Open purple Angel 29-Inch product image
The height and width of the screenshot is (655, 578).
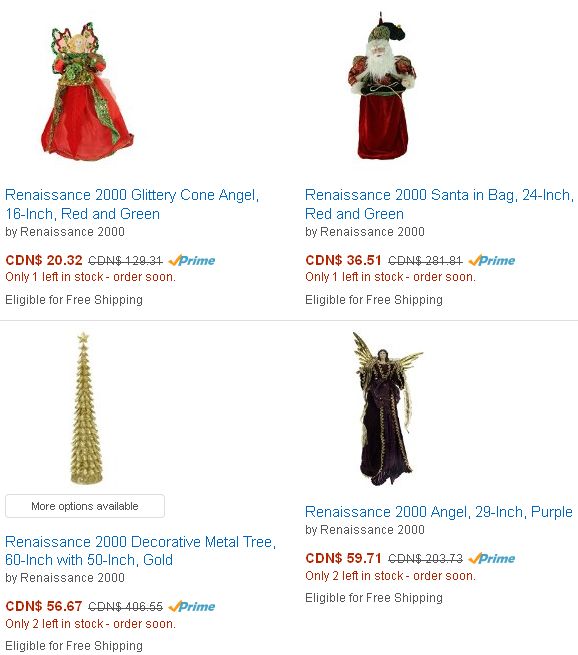point(387,408)
